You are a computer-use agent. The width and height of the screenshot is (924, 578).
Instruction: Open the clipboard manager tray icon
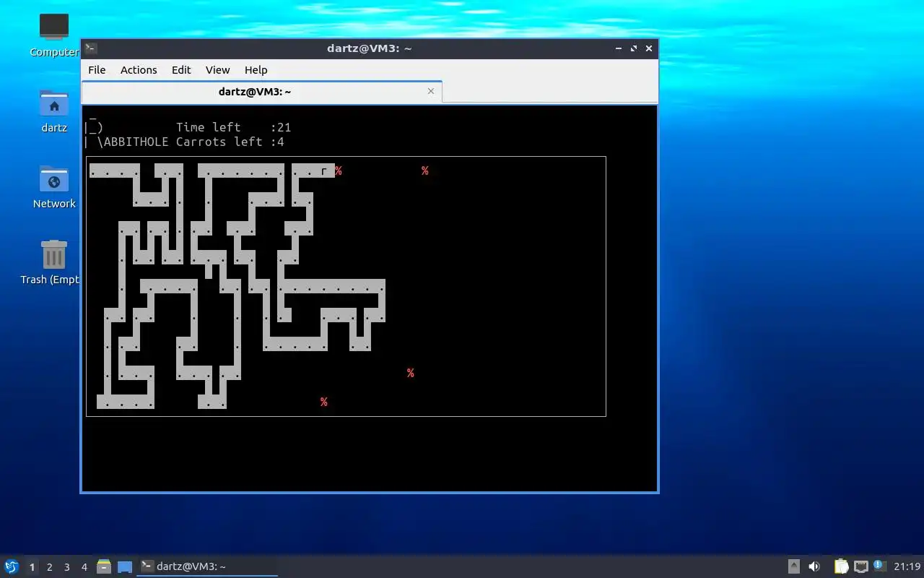pos(841,566)
